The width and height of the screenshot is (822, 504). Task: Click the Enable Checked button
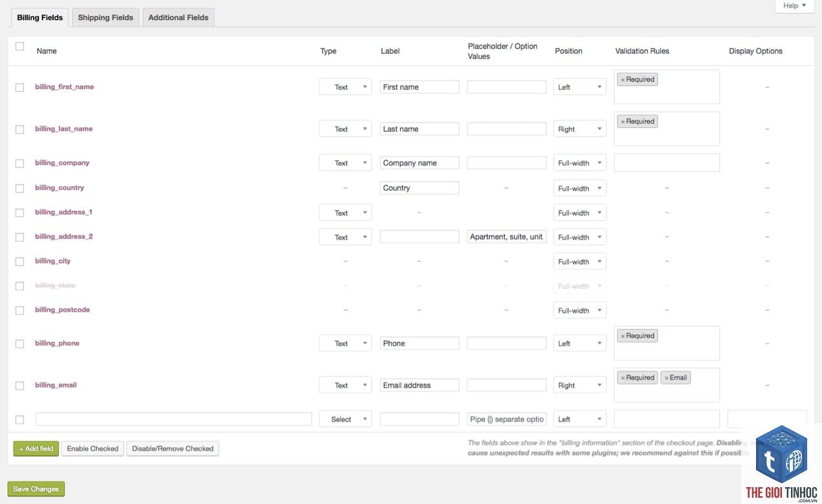92,448
